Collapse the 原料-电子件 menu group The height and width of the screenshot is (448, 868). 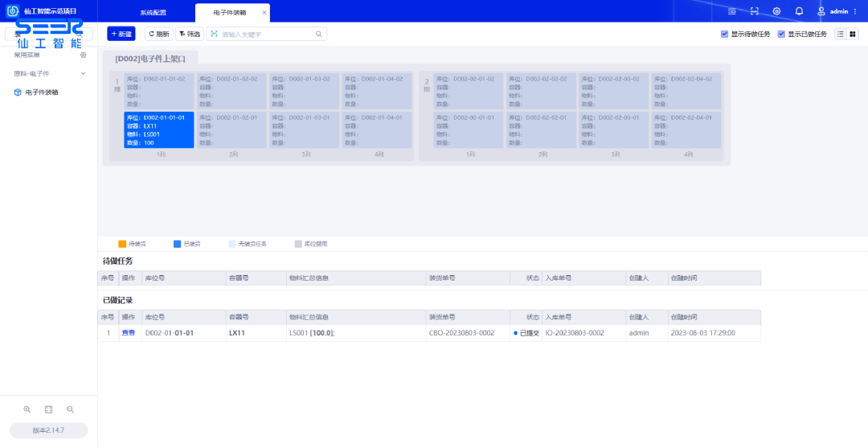83,73
